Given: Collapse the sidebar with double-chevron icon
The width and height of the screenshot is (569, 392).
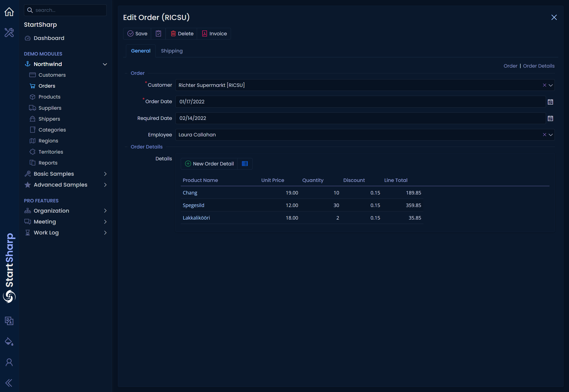Looking at the screenshot, I should click(9, 383).
